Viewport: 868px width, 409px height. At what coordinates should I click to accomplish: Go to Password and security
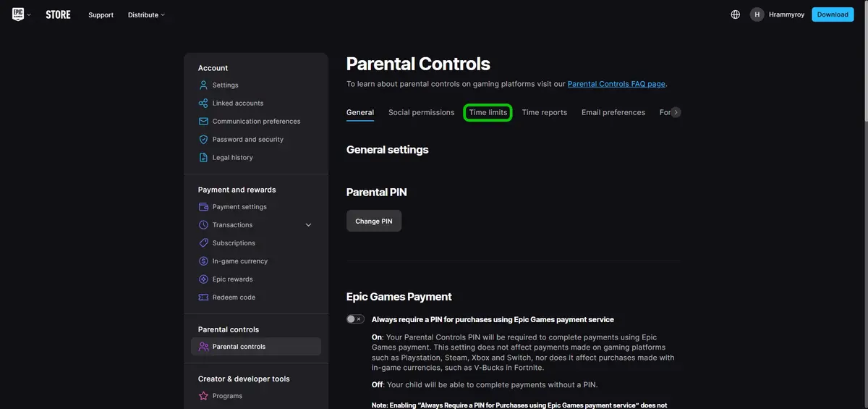(247, 140)
